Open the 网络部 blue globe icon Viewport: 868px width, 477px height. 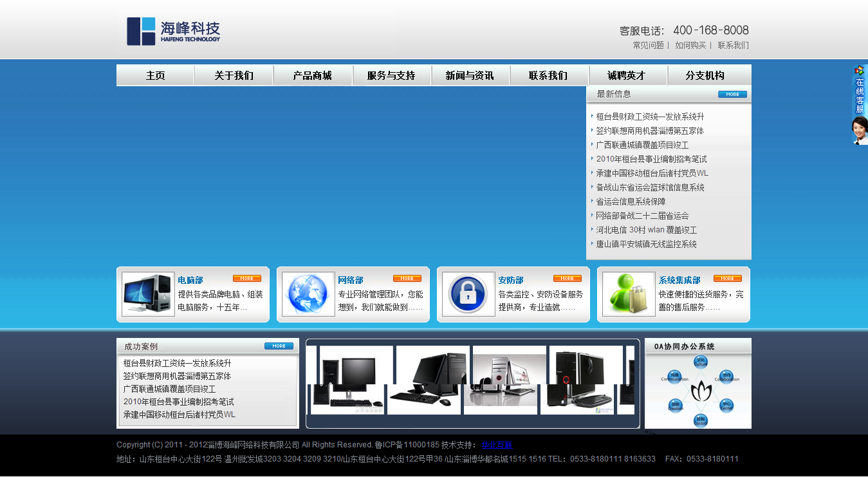click(308, 294)
